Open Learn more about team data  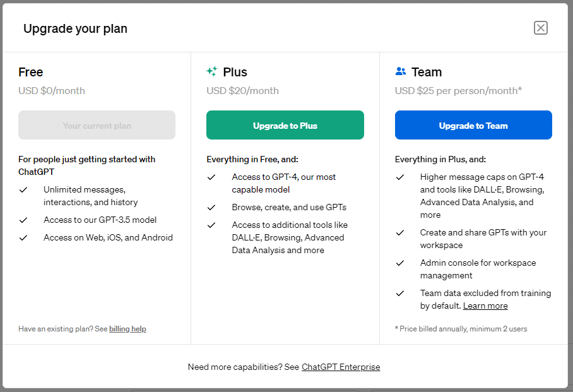pos(485,306)
